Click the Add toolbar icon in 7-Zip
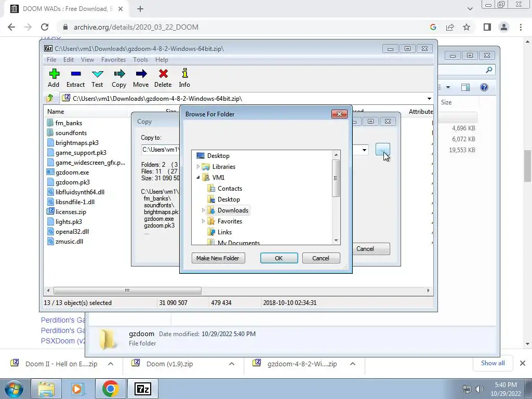532x399 pixels. 54,78
